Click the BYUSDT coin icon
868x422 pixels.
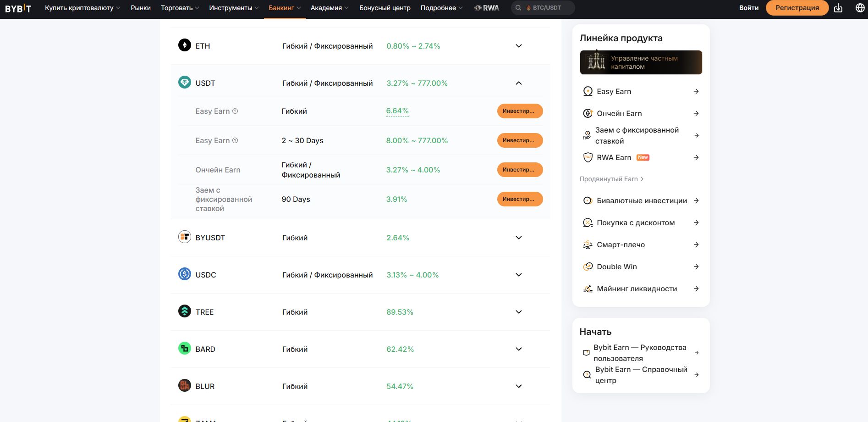(185, 237)
